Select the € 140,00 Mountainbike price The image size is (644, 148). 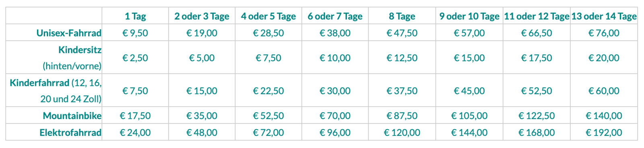pyautogui.click(x=604, y=116)
